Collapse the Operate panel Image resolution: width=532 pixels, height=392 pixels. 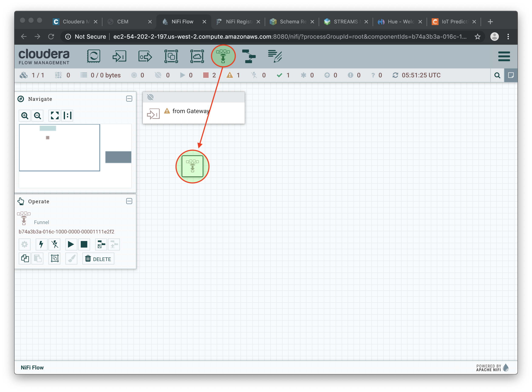(x=129, y=201)
